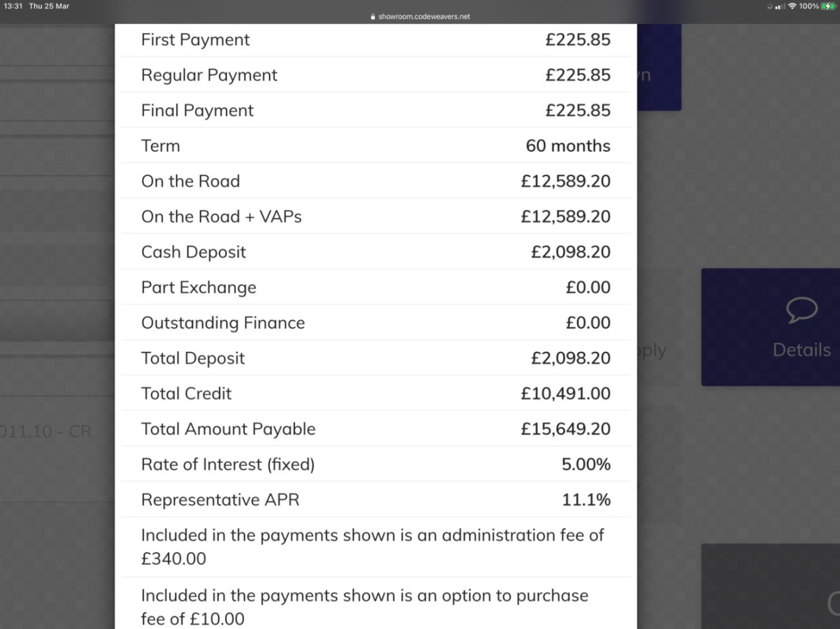Click the cellular signal bars icon
Image resolution: width=840 pixels, height=629 pixels.
(780, 7)
